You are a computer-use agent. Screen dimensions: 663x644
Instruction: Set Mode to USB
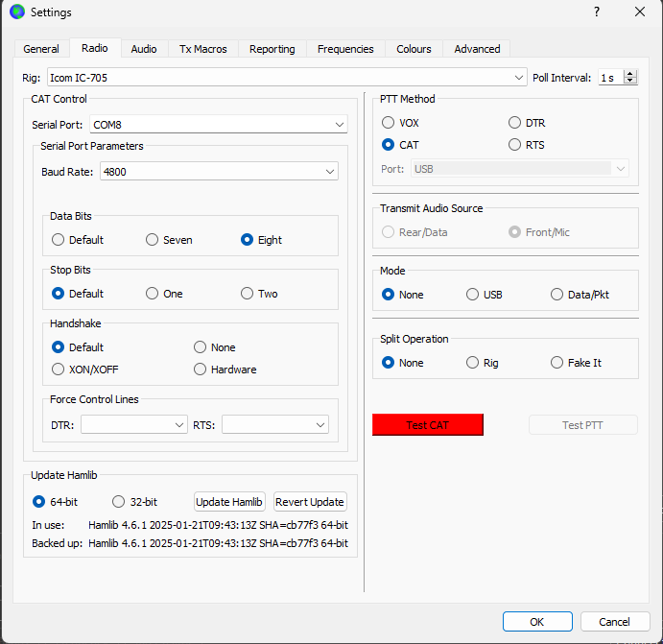(485, 295)
